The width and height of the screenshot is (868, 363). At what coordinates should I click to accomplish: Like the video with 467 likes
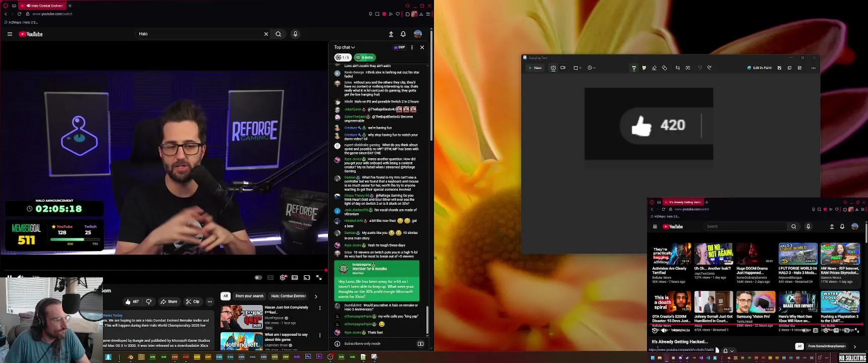[132, 301]
